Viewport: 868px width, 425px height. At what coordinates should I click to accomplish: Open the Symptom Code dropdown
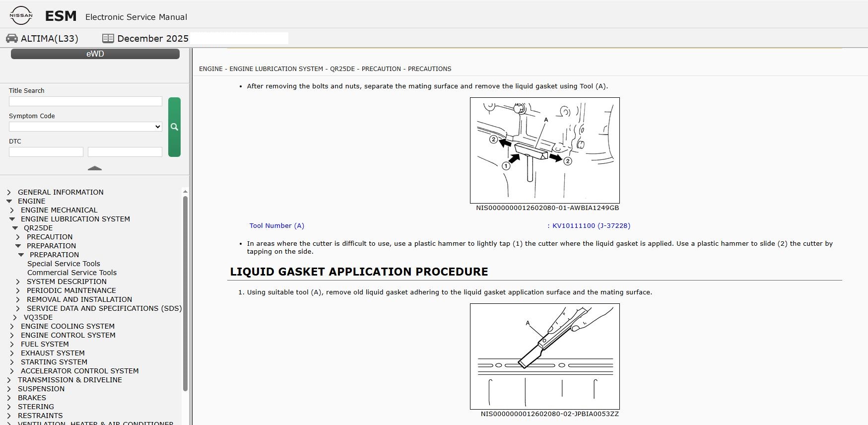85,127
